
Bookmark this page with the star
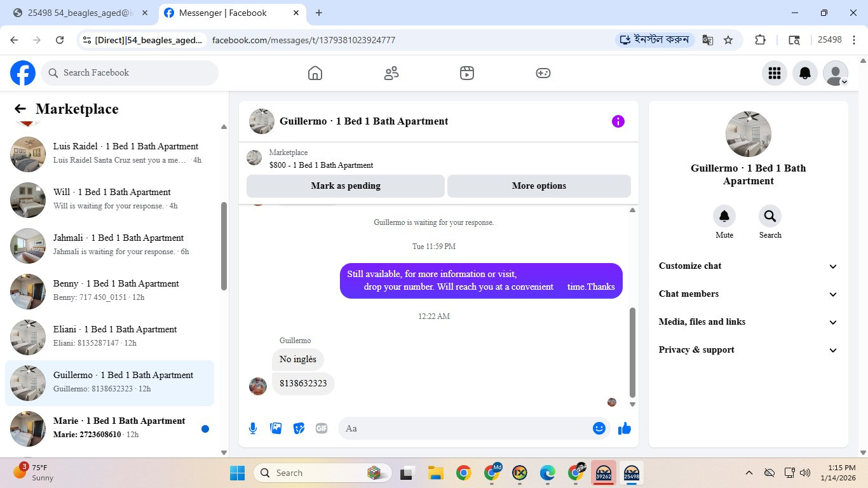tap(728, 40)
